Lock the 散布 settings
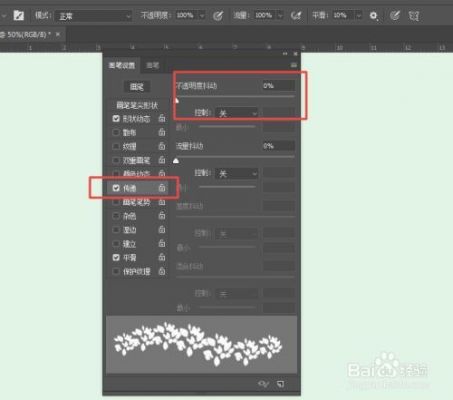The width and height of the screenshot is (453, 400). click(162, 132)
